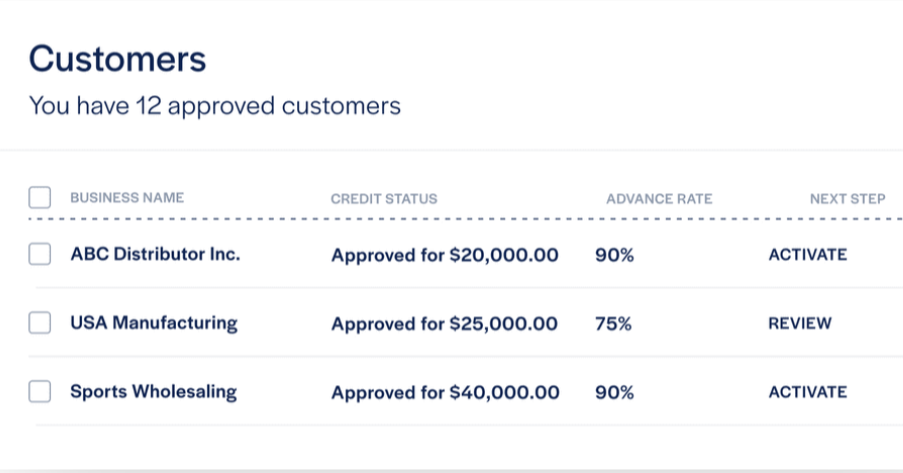
Task: Click ACTIVATE for ABC Distributor Inc.
Action: click(807, 255)
